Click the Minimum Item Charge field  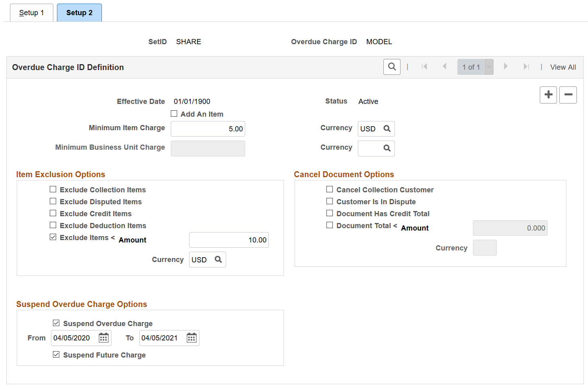pos(208,129)
